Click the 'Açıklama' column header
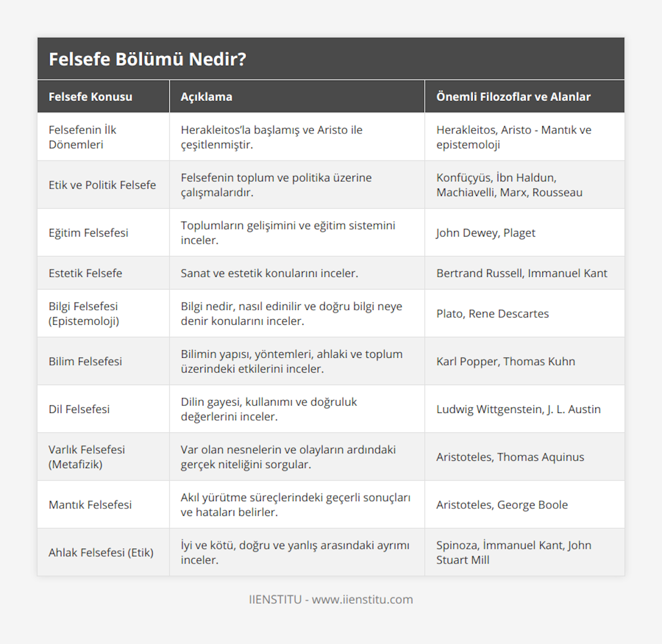662x644 pixels. coord(206,97)
